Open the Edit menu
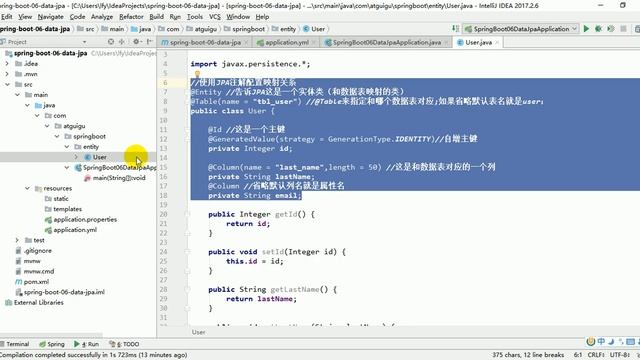Screen dimensions: 640x360 [x=7, y=17]
